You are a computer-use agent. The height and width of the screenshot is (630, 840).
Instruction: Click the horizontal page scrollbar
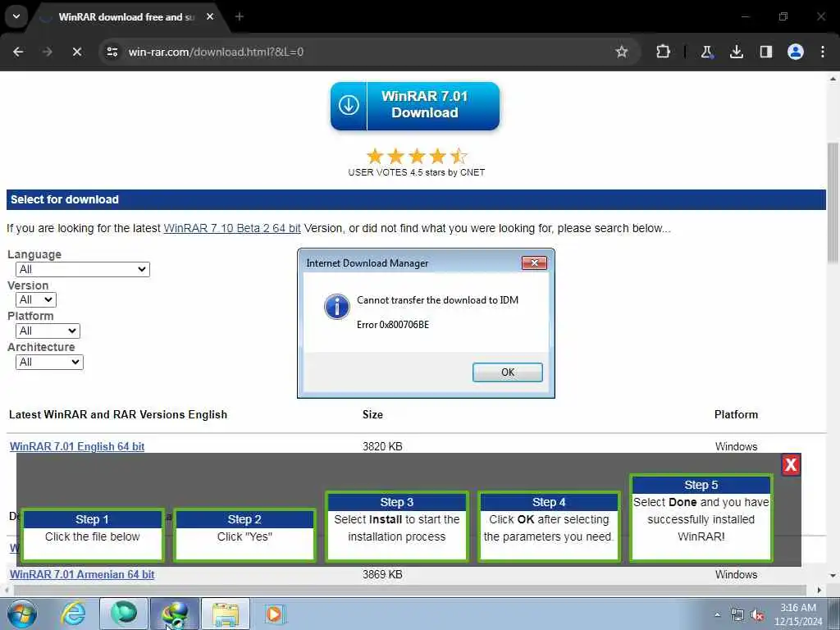point(410,590)
